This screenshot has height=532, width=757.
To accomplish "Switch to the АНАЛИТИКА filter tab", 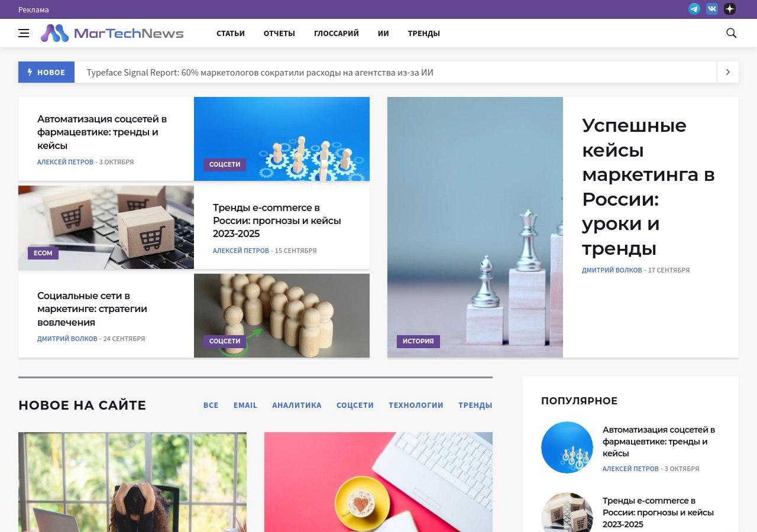I will (x=296, y=406).
